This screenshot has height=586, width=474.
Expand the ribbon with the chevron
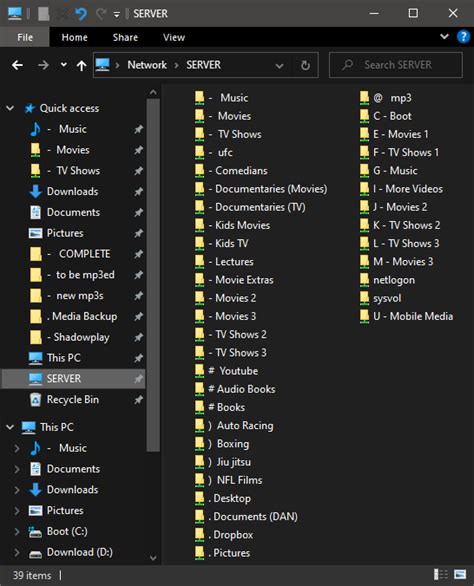pyautogui.click(x=444, y=37)
